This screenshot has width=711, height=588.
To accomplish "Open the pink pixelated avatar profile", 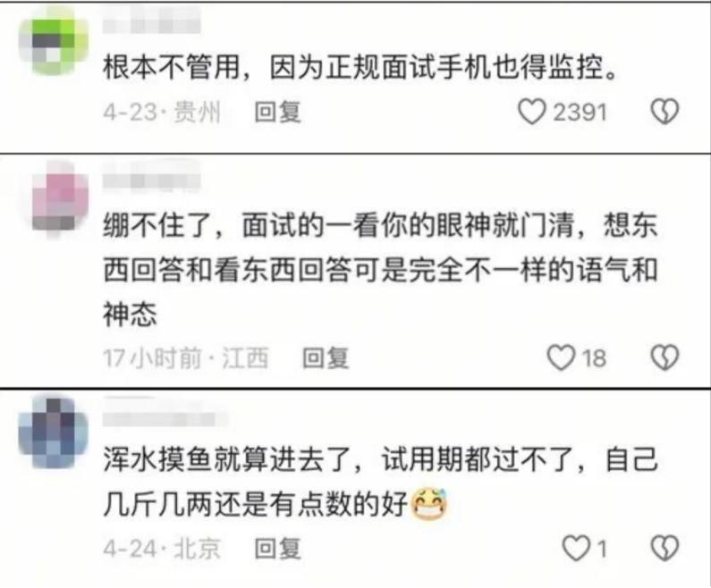I will coord(59,198).
